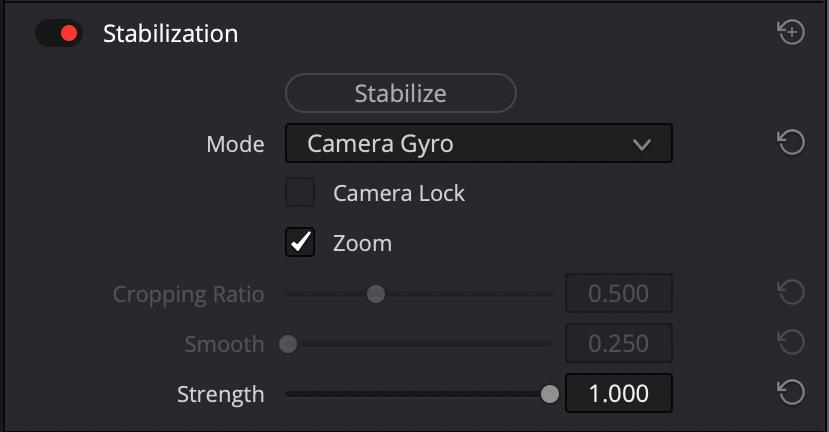
Task: Click the Cropping Ratio value field 0.500
Action: (x=619, y=293)
